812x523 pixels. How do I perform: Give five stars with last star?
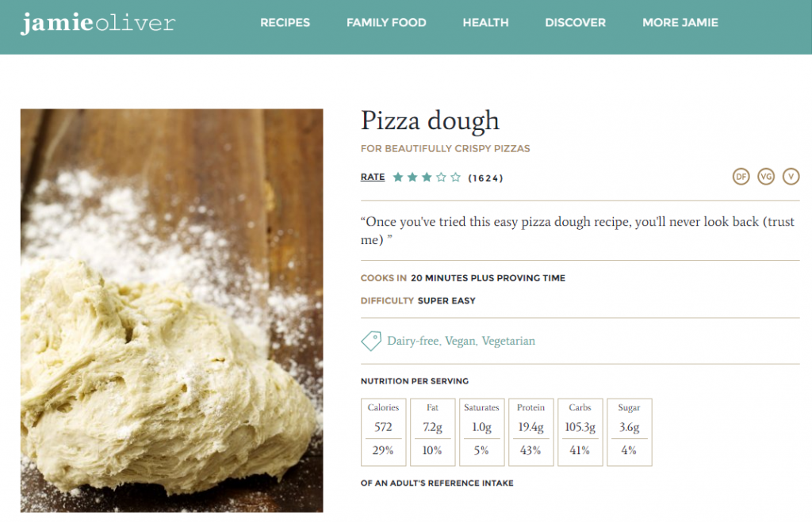[456, 178]
